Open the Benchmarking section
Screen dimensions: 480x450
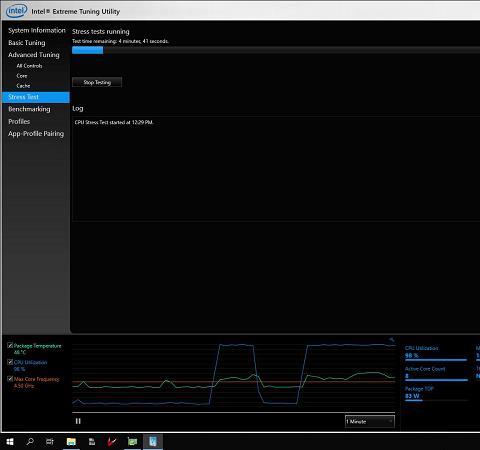pos(29,109)
